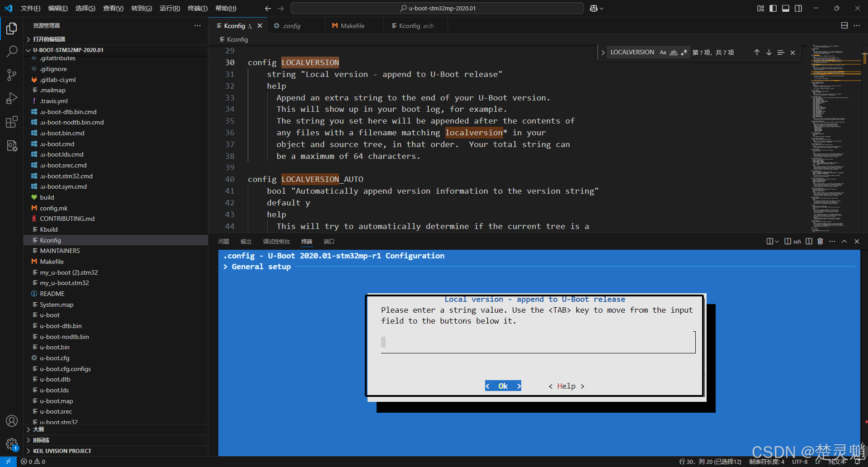Close the find widget
The image size is (868, 467).
(793, 52)
